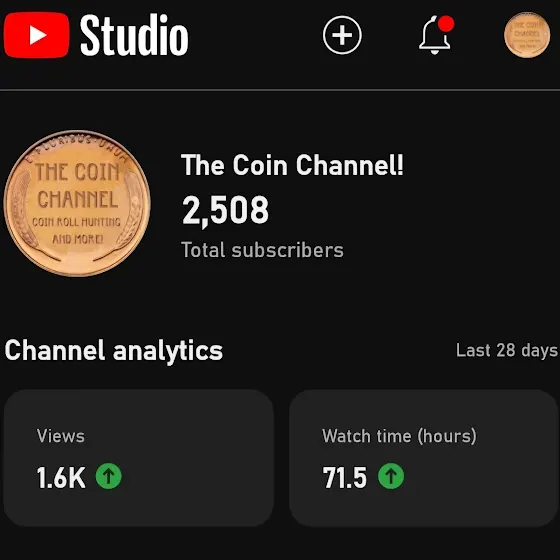Tap the Watch time (hours) label
Viewport: 560px width, 560px height.
point(399,436)
